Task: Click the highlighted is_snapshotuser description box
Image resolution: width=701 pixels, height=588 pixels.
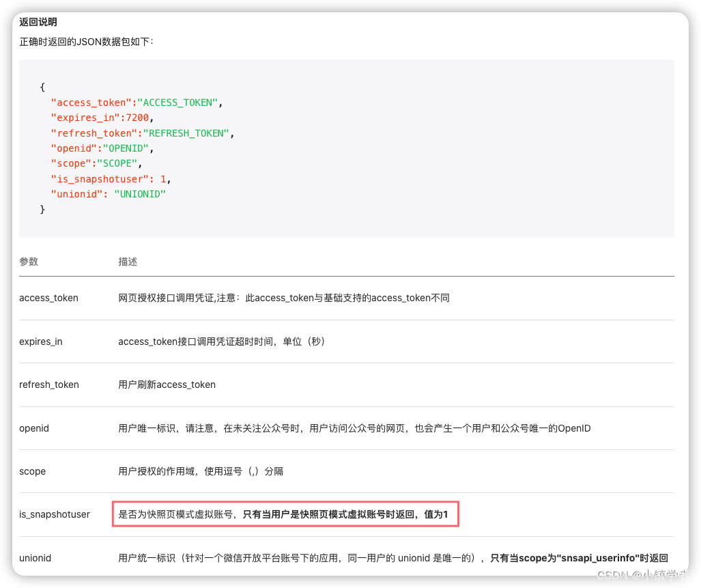Action: point(285,514)
